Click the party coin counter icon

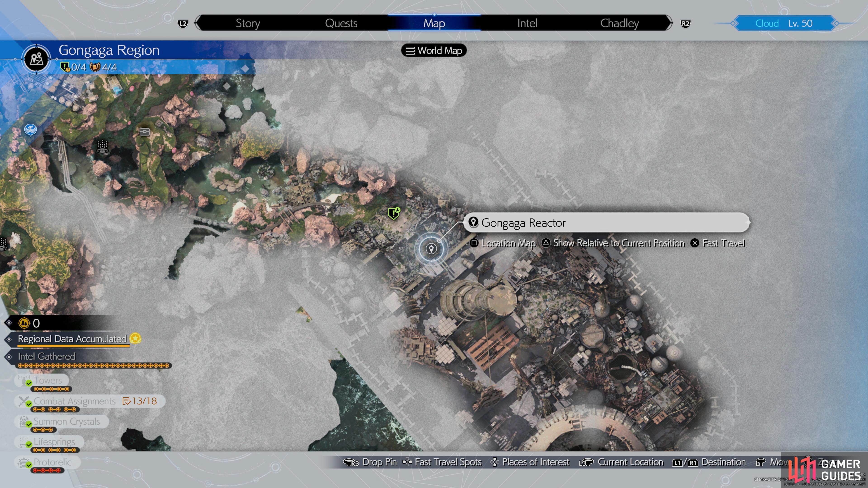tap(24, 323)
